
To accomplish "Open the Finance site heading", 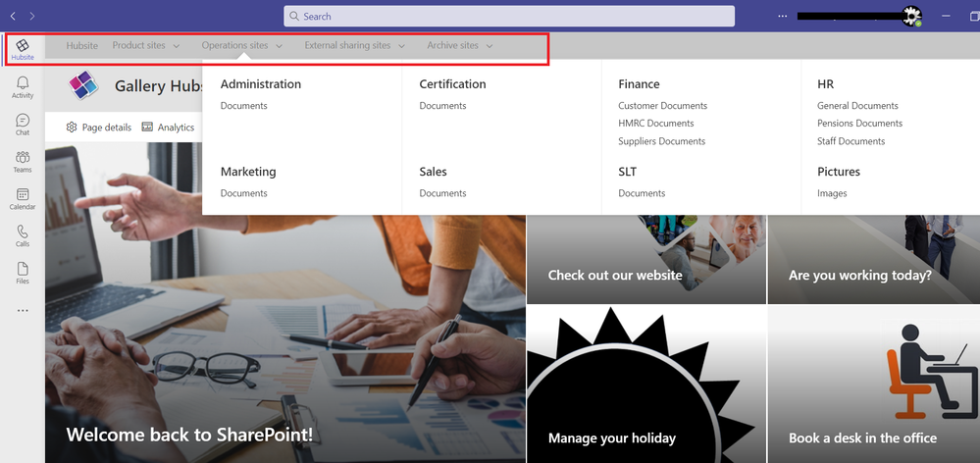I will tap(639, 83).
